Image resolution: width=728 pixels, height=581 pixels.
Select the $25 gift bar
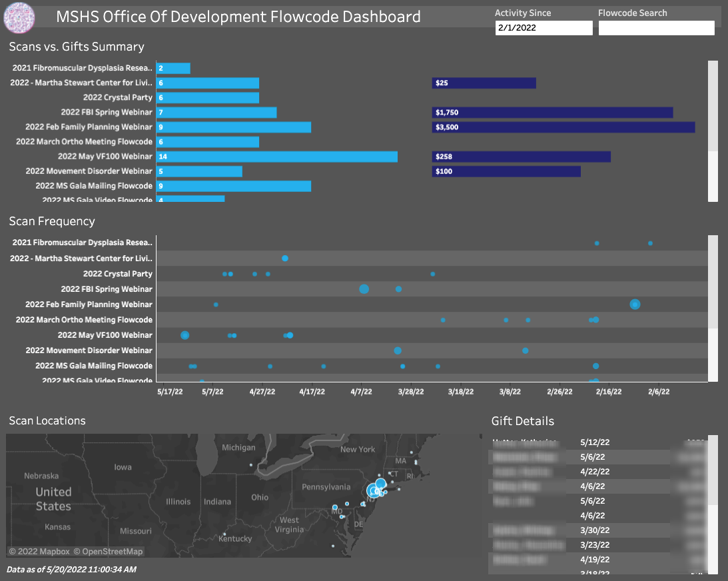click(x=484, y=83)
